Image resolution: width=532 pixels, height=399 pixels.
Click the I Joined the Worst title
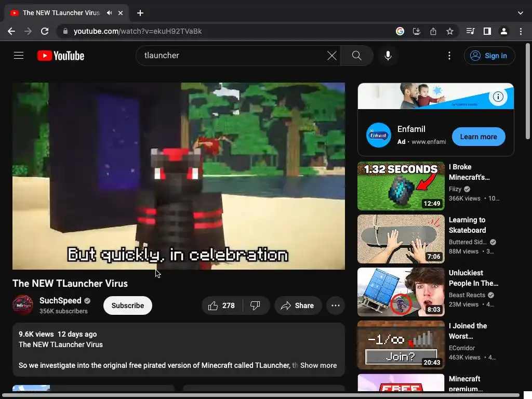click(x=468, y=331)
